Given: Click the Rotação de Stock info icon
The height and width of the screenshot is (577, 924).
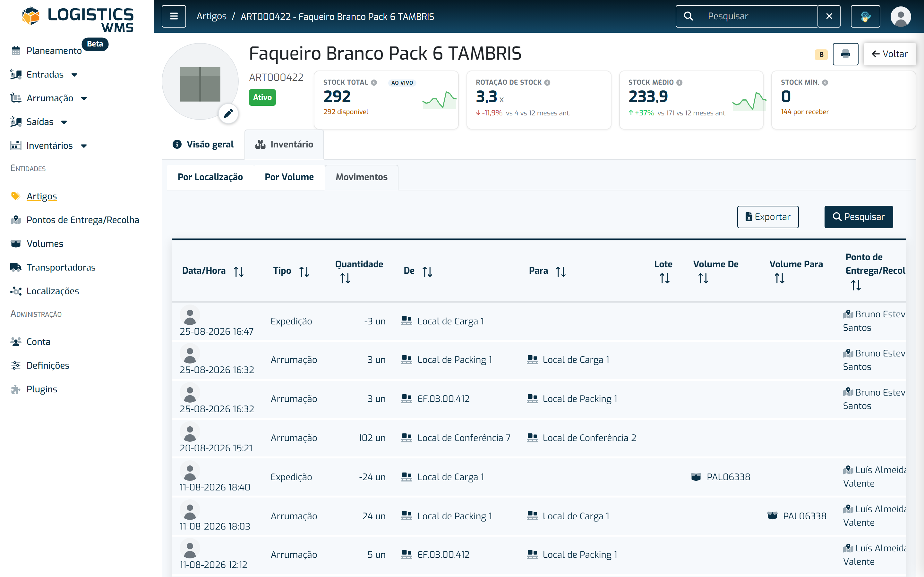Looking at the screenshot, I should coord(547,82).
